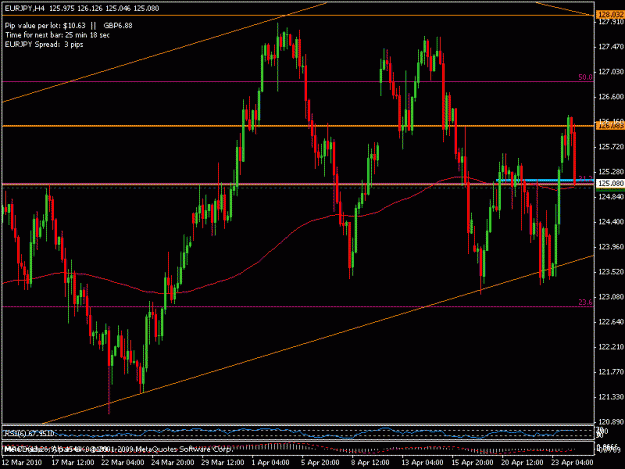This screenshot has height=469, width=625.
Task: Click the '15 Apr 20:00' time axis label
Action: pyautogui.click(x=472, y=463)
